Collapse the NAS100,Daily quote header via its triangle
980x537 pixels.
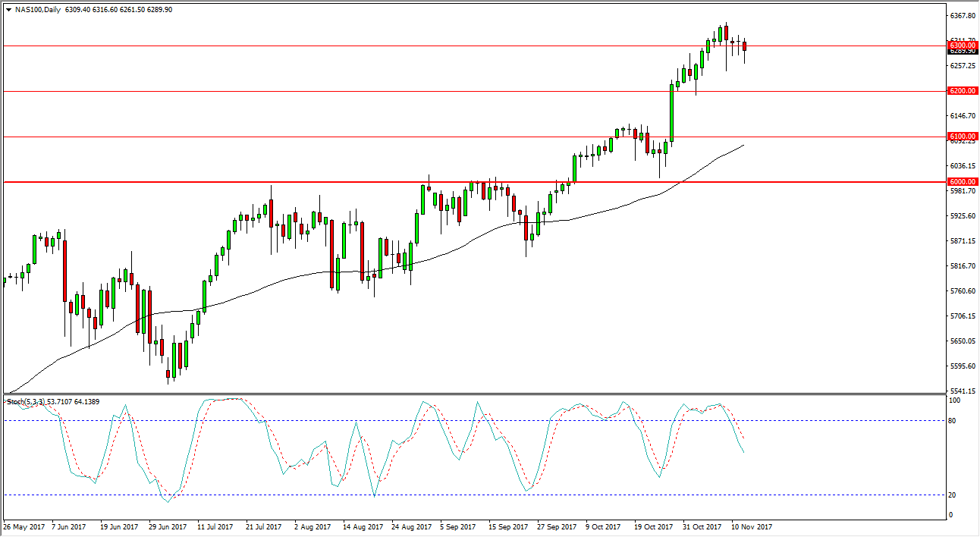[x=7, y=11]
